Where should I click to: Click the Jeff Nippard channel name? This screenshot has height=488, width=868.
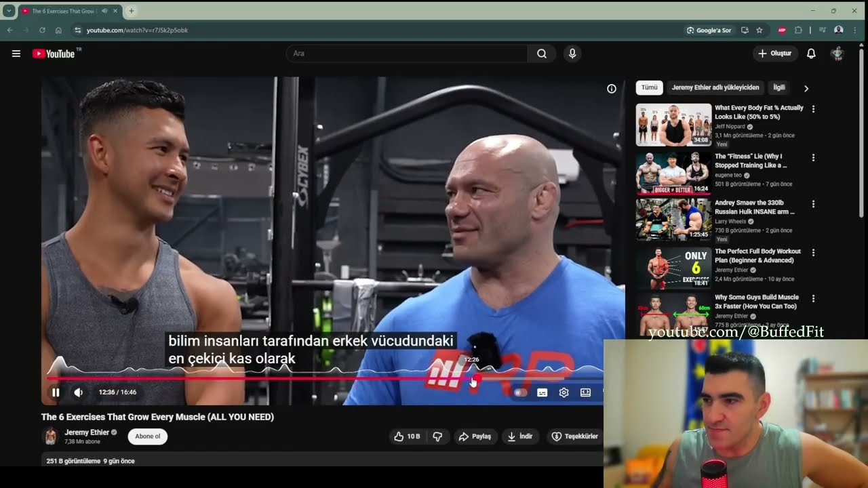730,127
